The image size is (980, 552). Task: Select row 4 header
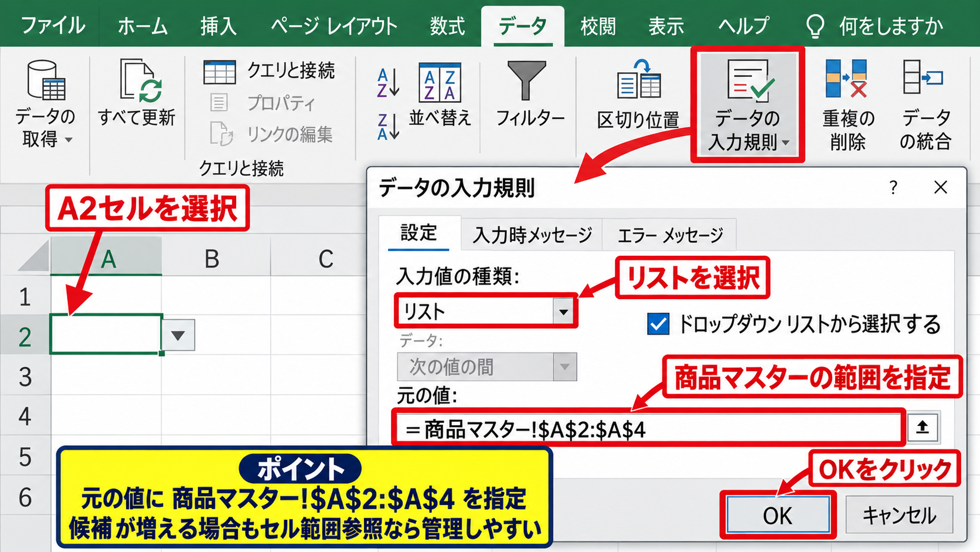click(25, 415)
